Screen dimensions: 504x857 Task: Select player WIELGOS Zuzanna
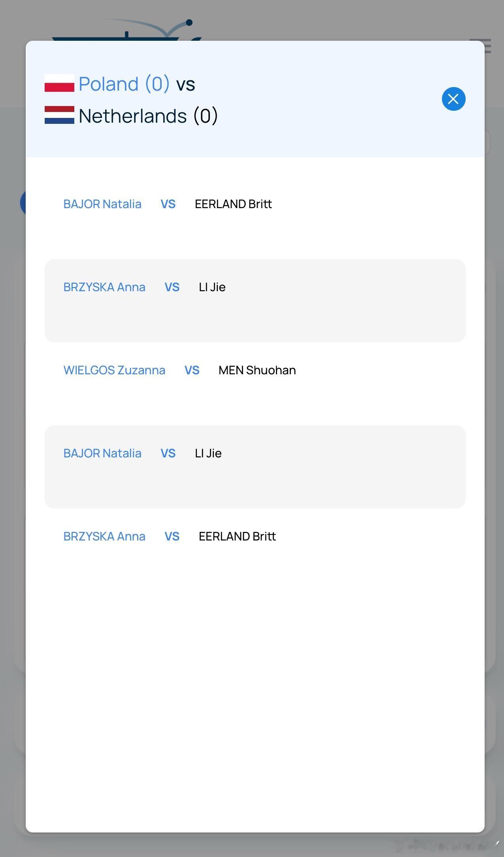114,370
